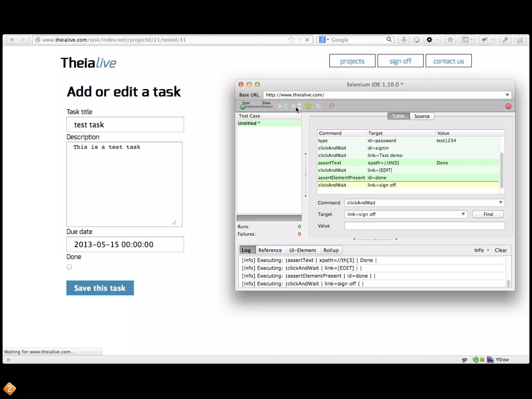Screen dimensions: 532x399
Task: Open the Reference tab in the log panel
Action: [270, 250]
